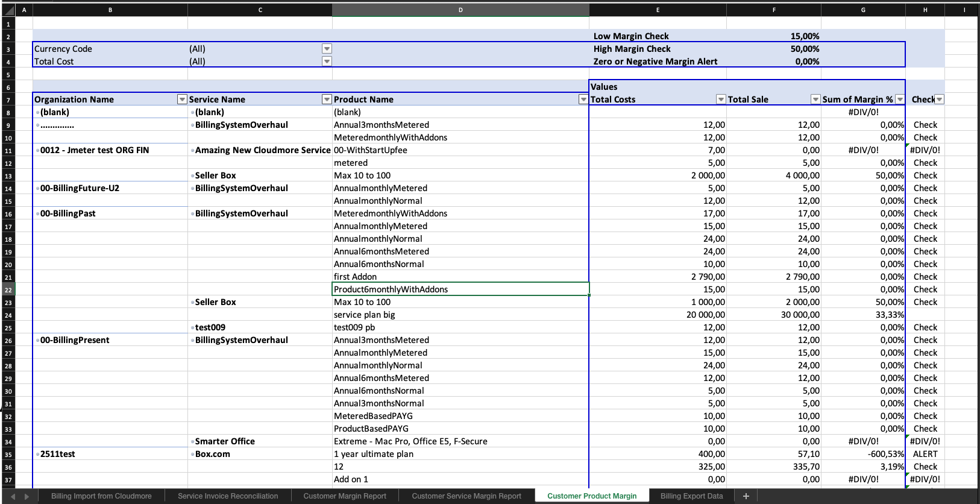Open Organization Name column filter
This screenshot has width=980, height=504.
[182, 99]
